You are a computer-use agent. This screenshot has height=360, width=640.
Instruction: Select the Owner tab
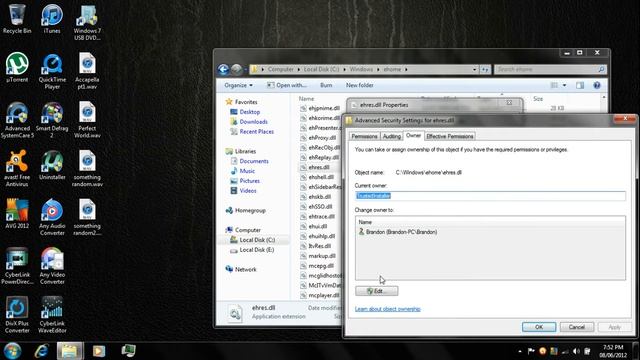click(x=413, y=136)
